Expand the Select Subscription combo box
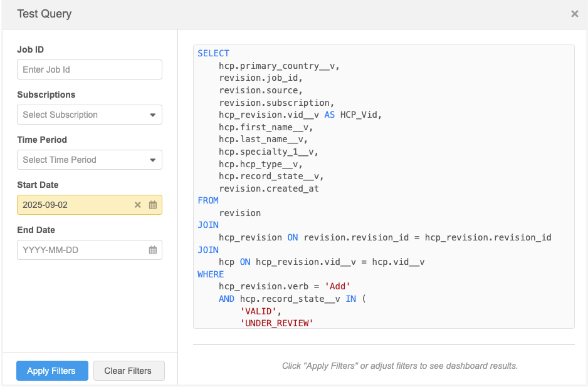The image size is (588, 387). click(x=81, y=115)
